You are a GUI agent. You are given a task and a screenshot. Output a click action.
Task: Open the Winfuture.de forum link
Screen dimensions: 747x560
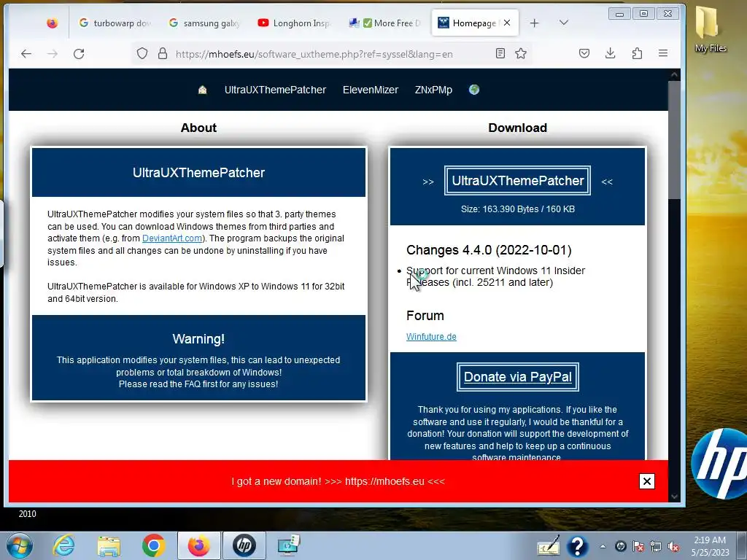(431, 337)
